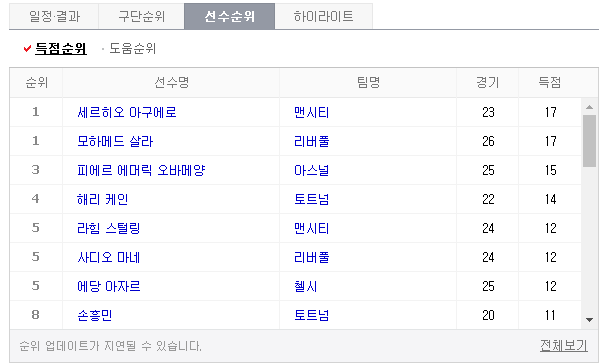Open 맨시티 team link in 스털링 row
Viewport: 601px width, 363px height.
[312, 228]
